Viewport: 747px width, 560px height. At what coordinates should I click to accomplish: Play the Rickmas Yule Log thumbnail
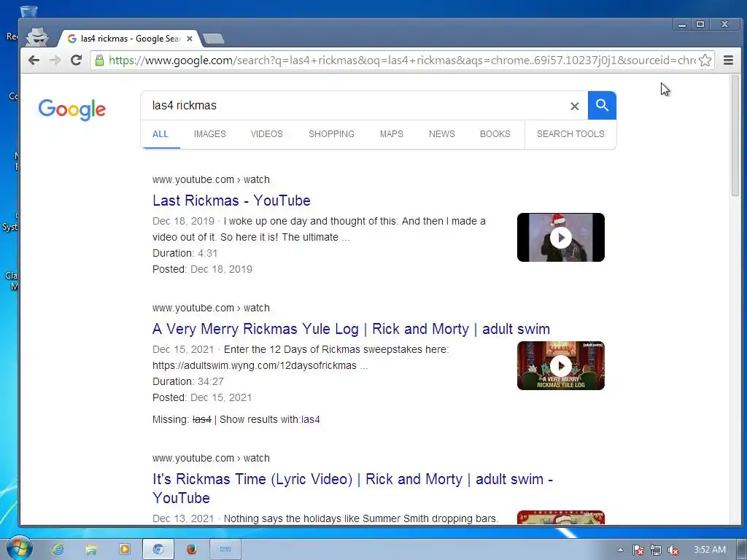[x=561, y=366]
